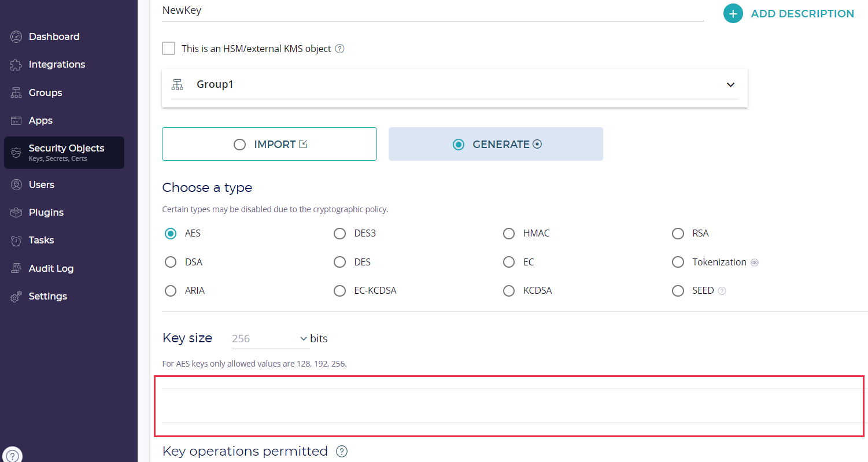Screen dimensions: 868x462
Task: Select the RSA key type
Action: point(678,234)
